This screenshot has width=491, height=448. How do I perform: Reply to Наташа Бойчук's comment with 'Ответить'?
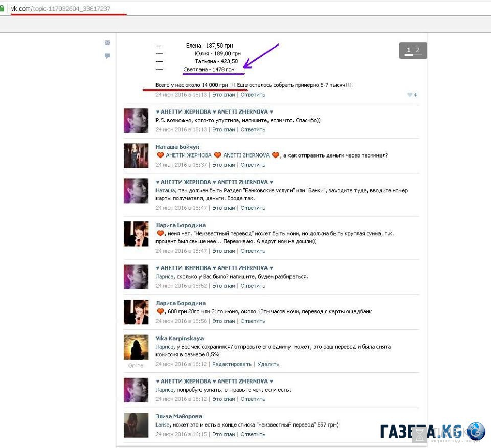[253, 165]
